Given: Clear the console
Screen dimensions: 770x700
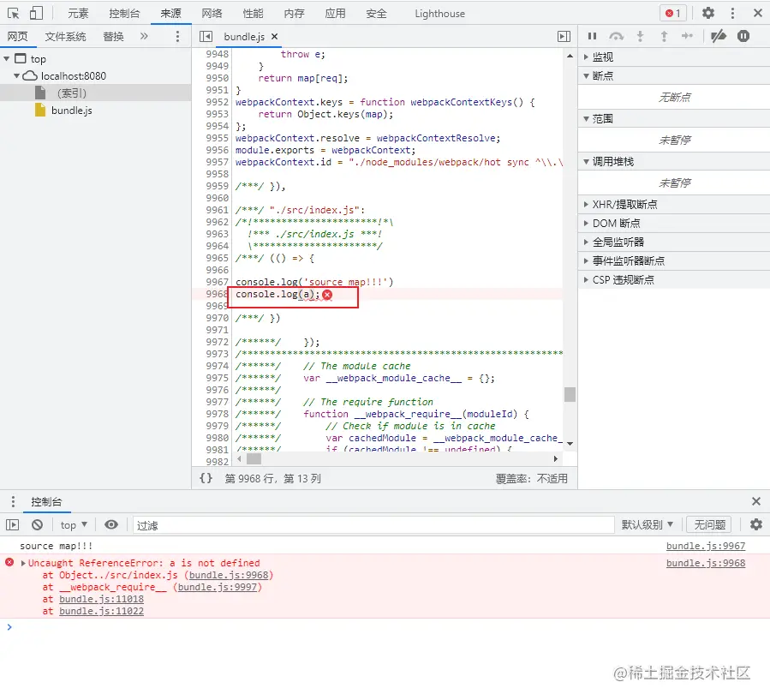Looking at the screenshot, I should 38,524.
